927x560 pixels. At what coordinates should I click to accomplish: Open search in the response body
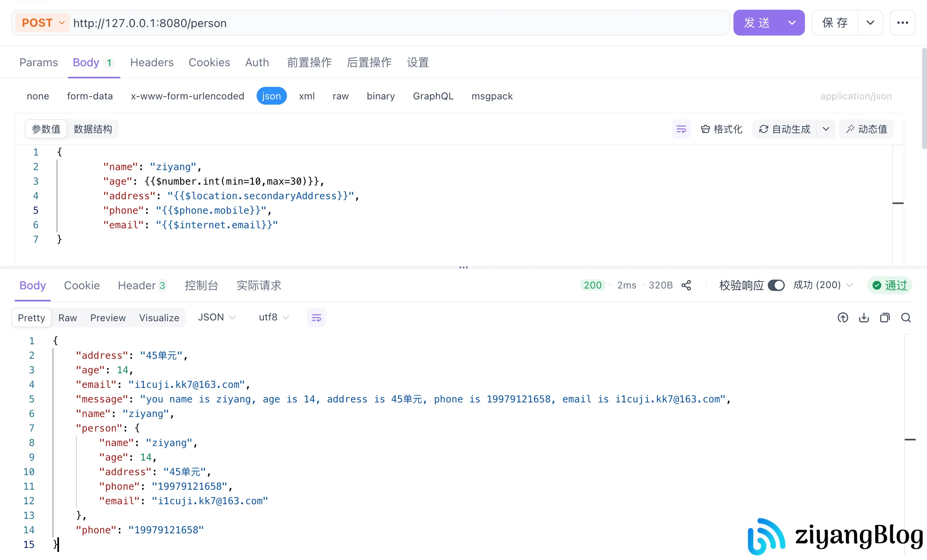coord(906,318)
